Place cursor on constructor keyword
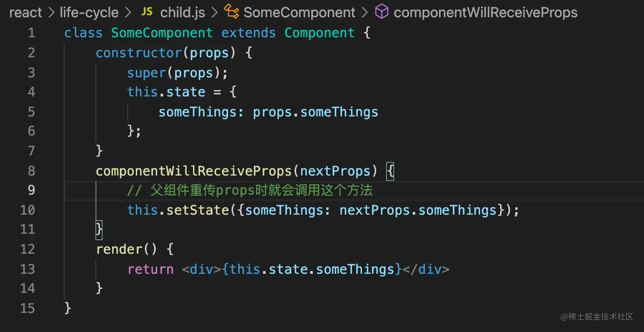The width and height of the screenshot is (644, 332). [139, 53]
